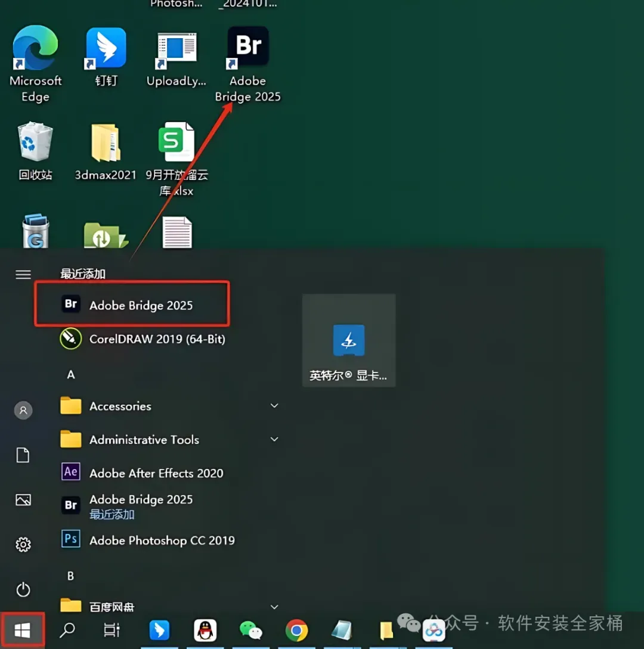Viewport: 644px width, 649px height.
Task: Select the green sync folder desktop icon
Action: (x=106, y=234)
